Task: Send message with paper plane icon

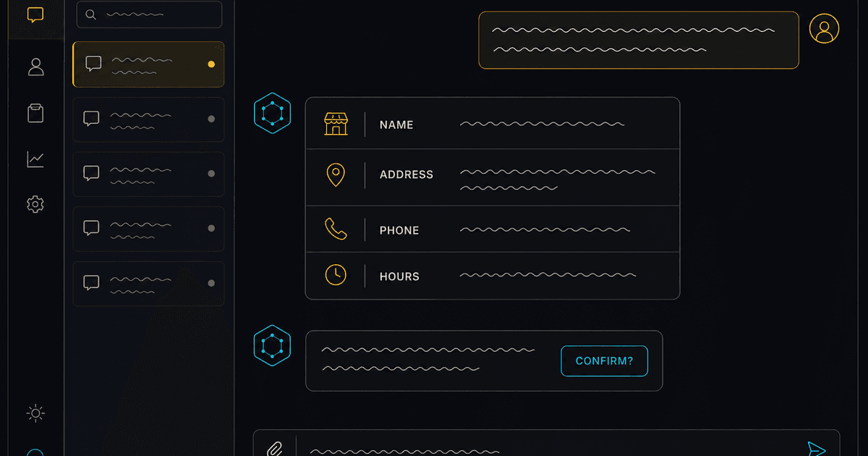Action: pos(817,449)
